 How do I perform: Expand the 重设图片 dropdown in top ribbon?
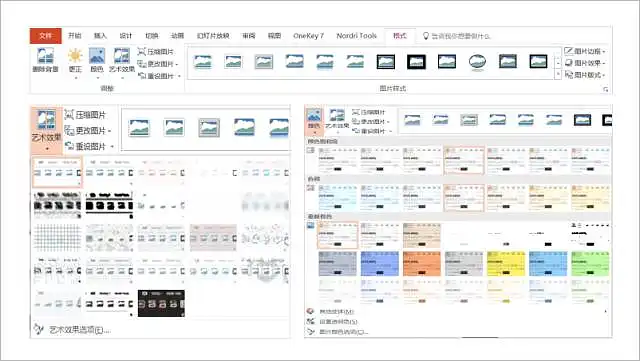pyautogui.click(x=159, y=76)
